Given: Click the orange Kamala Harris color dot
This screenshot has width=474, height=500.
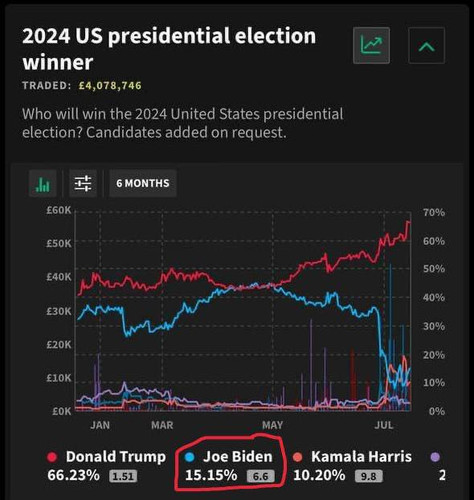Looking at the screenshot, I should click(298, 457).
